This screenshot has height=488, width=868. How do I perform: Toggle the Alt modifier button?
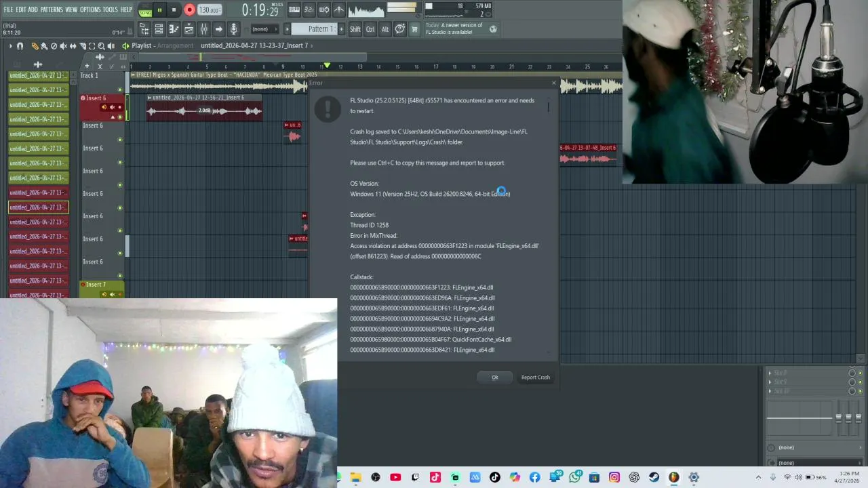pos(385,29)
